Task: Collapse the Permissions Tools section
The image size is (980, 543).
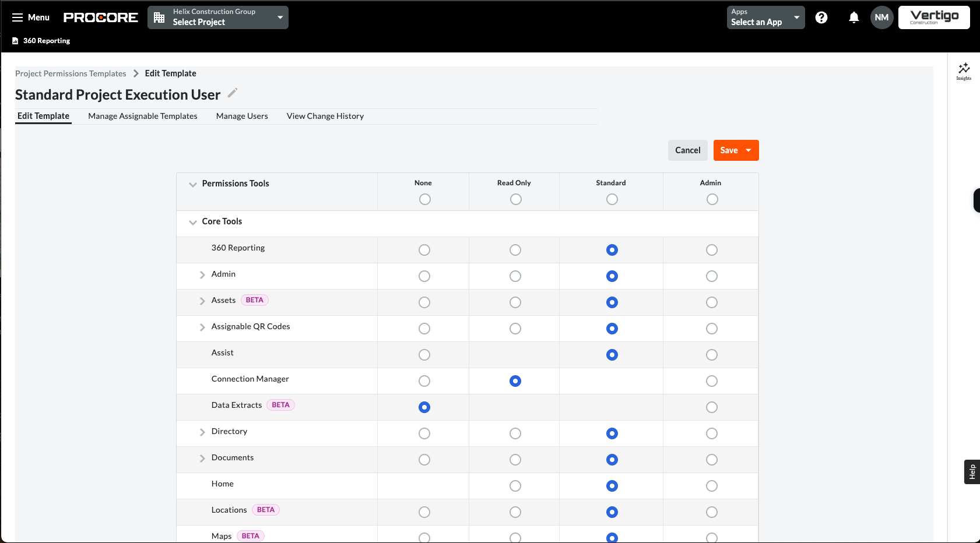Action: pyautogui.click(x=193, y=184)
